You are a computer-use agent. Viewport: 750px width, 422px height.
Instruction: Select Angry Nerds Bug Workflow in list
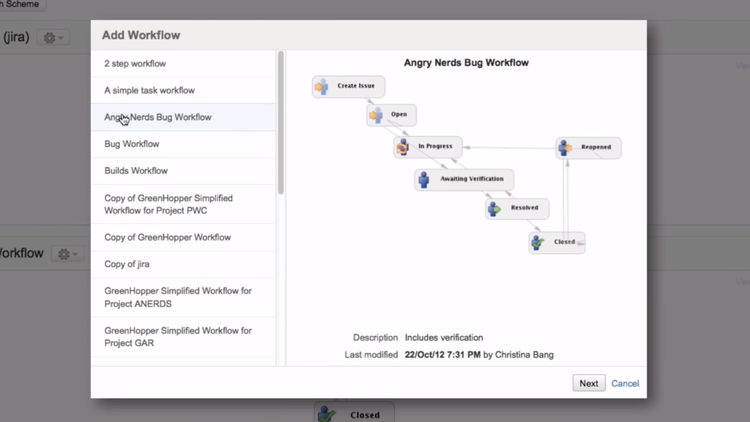[x=183, y=117]
